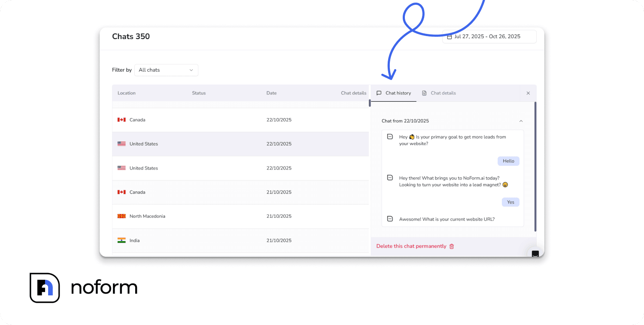This screenshot has height=325, width=644.
Task: Click the bot avatar beside first message
Action: [390, 137]
